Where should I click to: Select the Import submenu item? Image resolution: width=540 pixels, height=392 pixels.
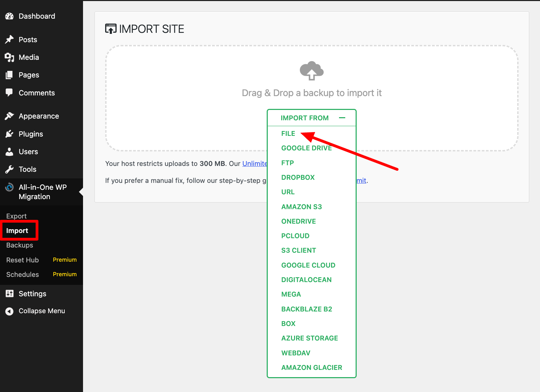tap(17, 231)
